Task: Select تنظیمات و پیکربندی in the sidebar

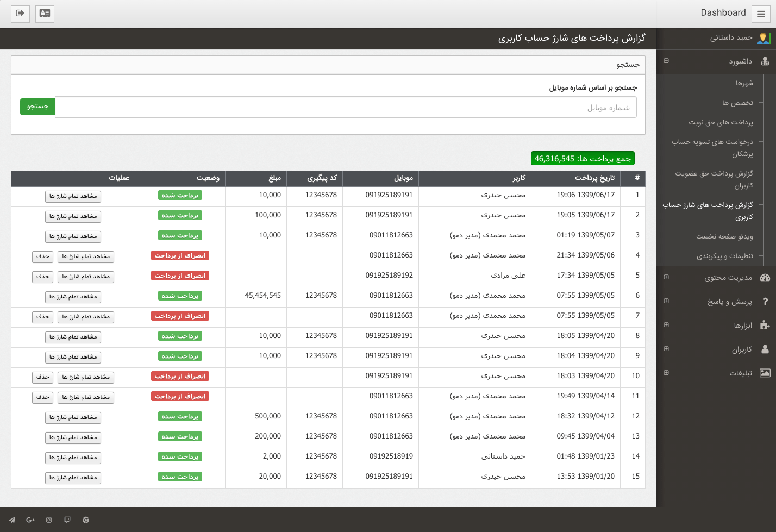Action: [724, 256]
